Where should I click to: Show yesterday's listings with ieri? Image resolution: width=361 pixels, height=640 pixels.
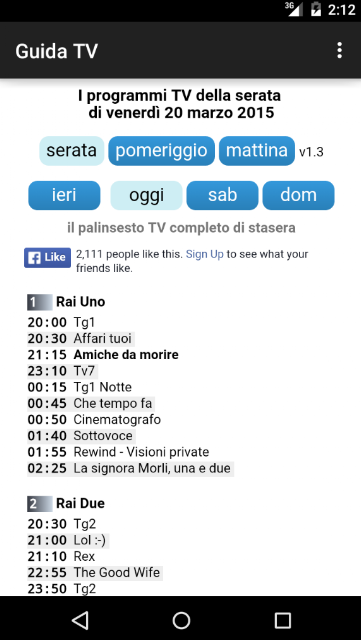point(64,195)
